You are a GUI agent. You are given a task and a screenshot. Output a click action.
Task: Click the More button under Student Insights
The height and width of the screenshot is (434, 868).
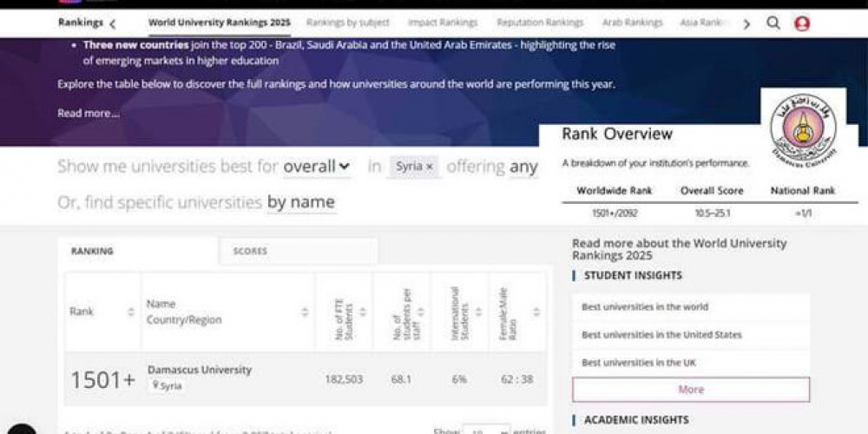click(691, 390)
